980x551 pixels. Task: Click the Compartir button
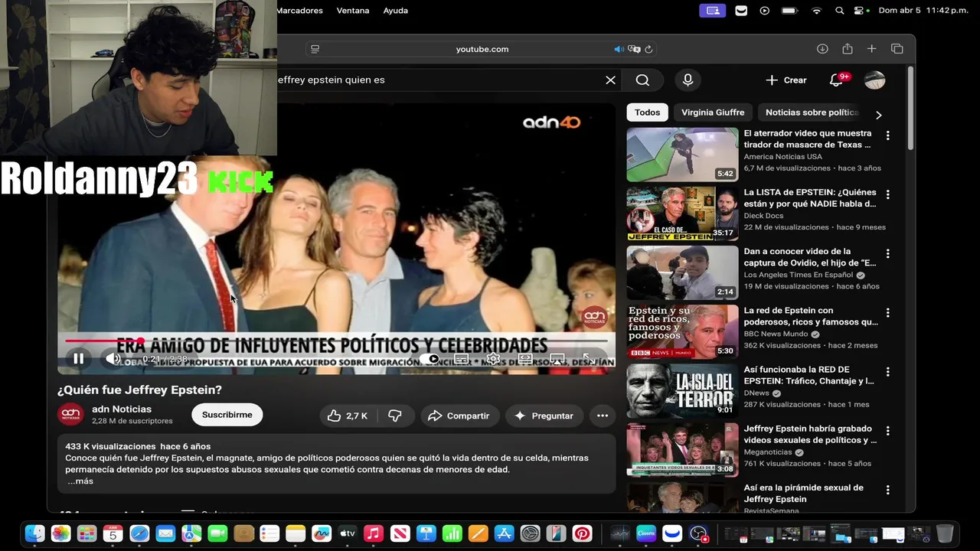pyautogui.click(x=459, y=416)
